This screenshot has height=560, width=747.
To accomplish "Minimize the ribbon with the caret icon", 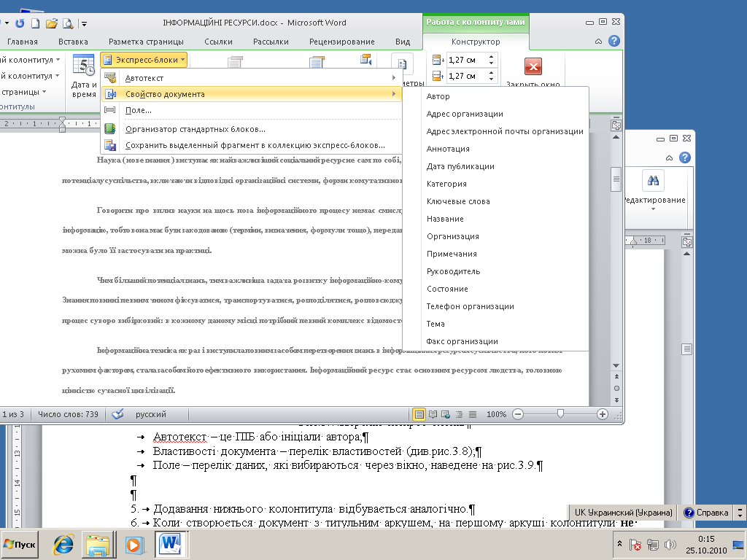I will pyautogui.click(x=598, y=42).
